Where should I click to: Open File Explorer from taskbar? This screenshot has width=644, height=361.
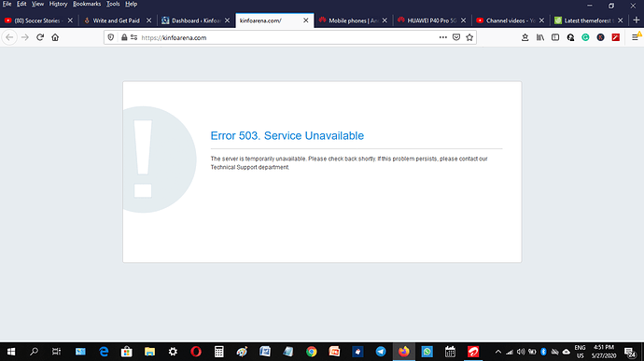[x=149, y=352]
